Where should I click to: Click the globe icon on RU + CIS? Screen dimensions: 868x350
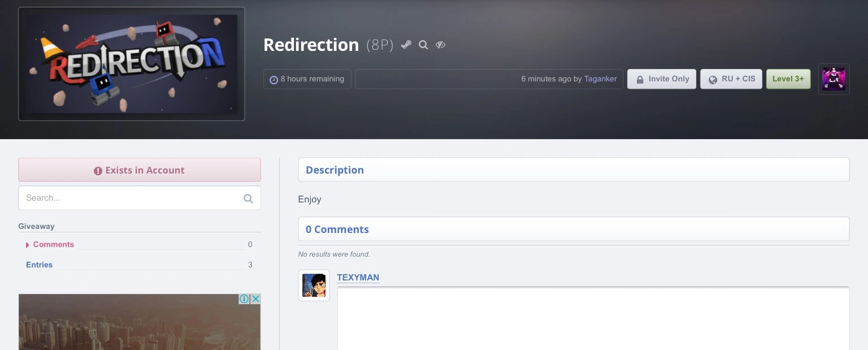(x=713, y=80)
